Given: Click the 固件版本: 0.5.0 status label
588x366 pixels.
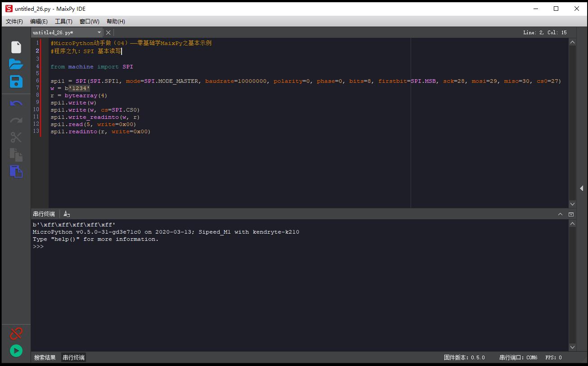Looking at the screenshot, I should [464, 357].
